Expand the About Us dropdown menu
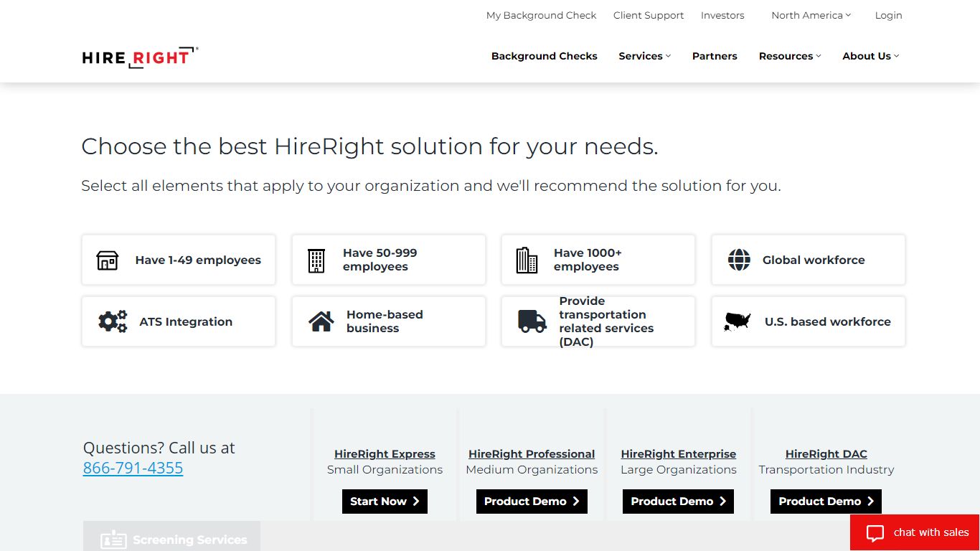Screen dimensions: 980x551 coord(870,56)
